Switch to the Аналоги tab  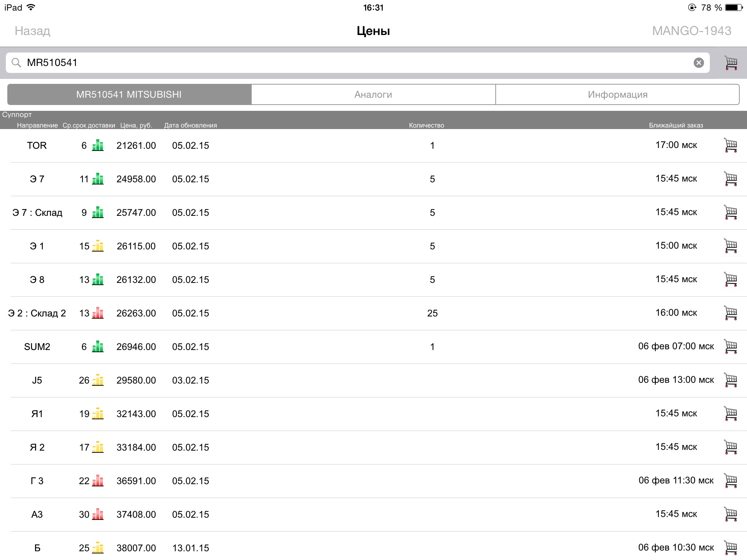(373, 94)
